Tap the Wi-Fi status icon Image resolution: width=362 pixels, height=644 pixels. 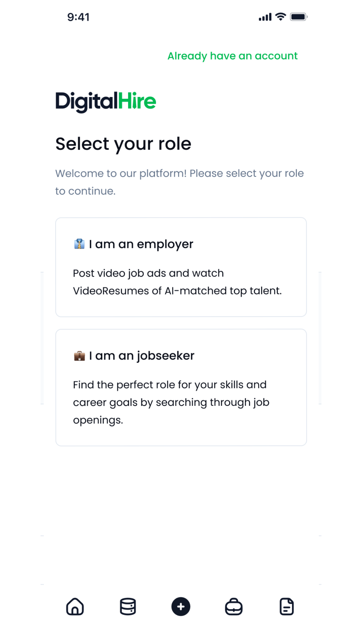tap(281, 17)
